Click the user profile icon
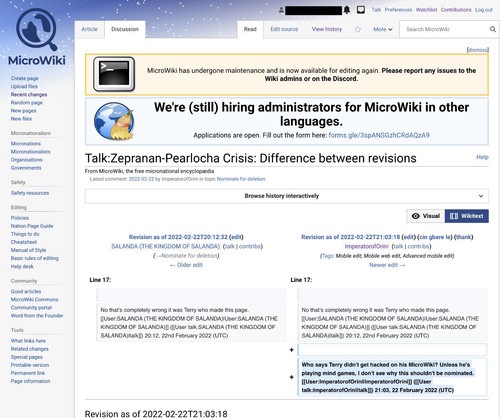Screen dimensions: 500x418 tap(281, 10)
